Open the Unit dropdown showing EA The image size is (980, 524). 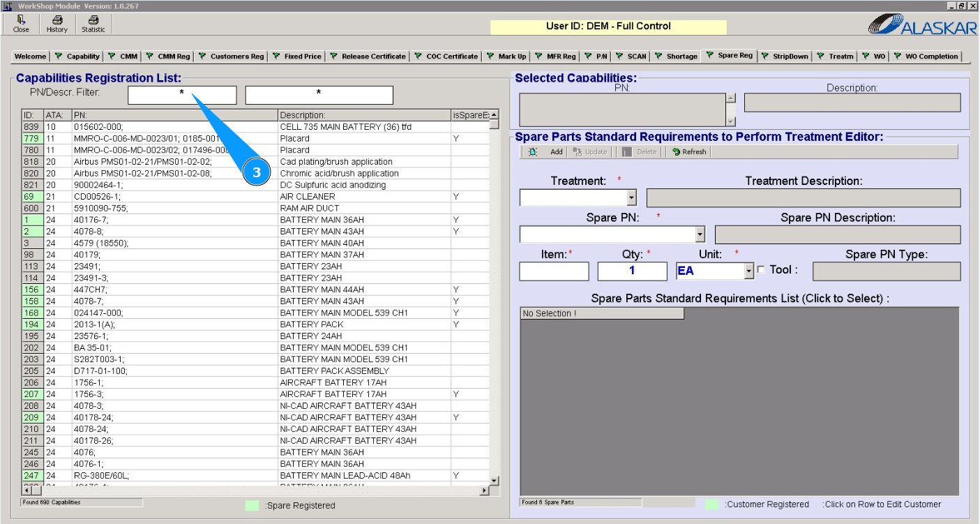(x=749, y=271)
